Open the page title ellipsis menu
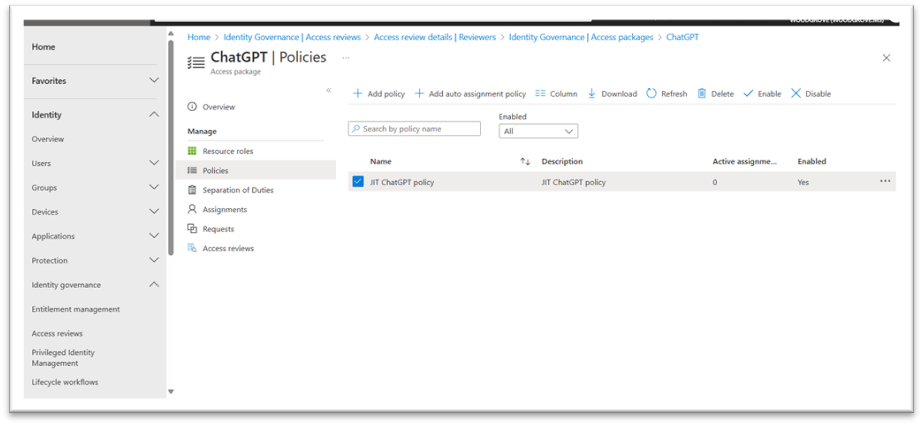 click(346, 58)
